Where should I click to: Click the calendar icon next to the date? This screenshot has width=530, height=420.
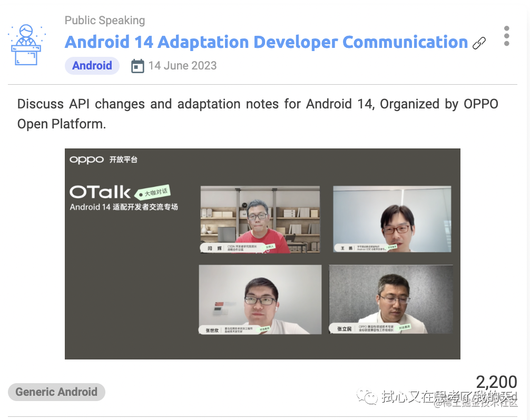(137, 66)
